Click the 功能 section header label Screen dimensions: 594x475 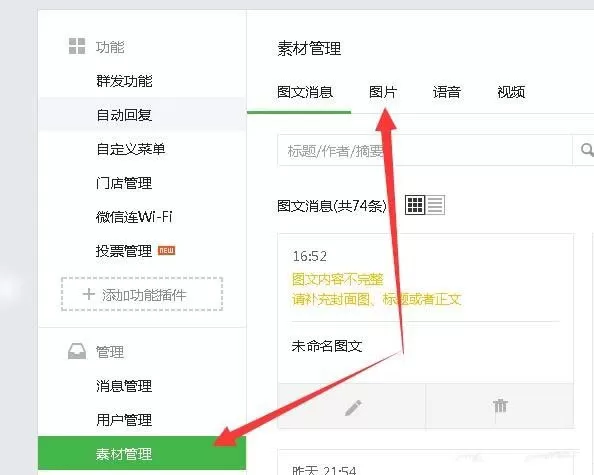click(110, 47)
